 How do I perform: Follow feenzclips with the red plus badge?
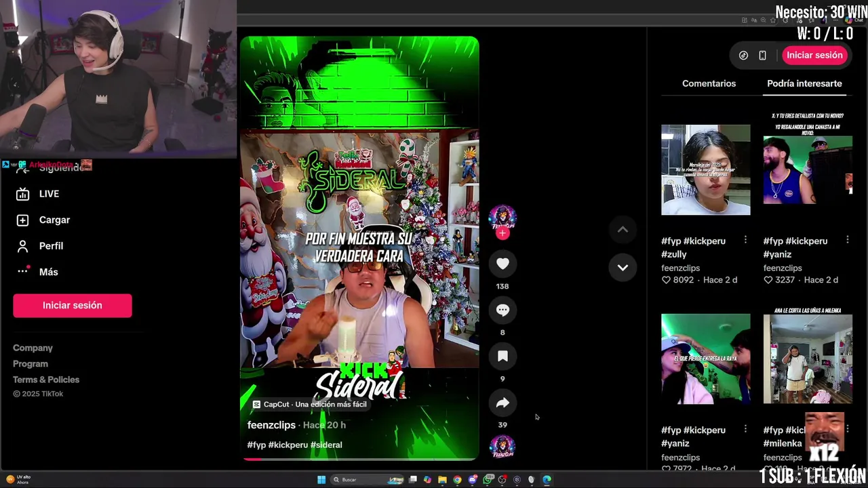502,233
